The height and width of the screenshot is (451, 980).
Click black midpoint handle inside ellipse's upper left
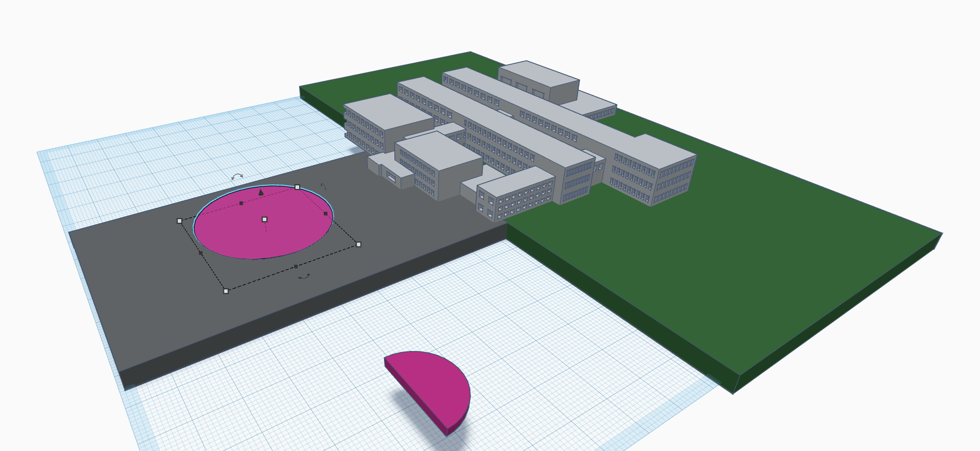241,204
